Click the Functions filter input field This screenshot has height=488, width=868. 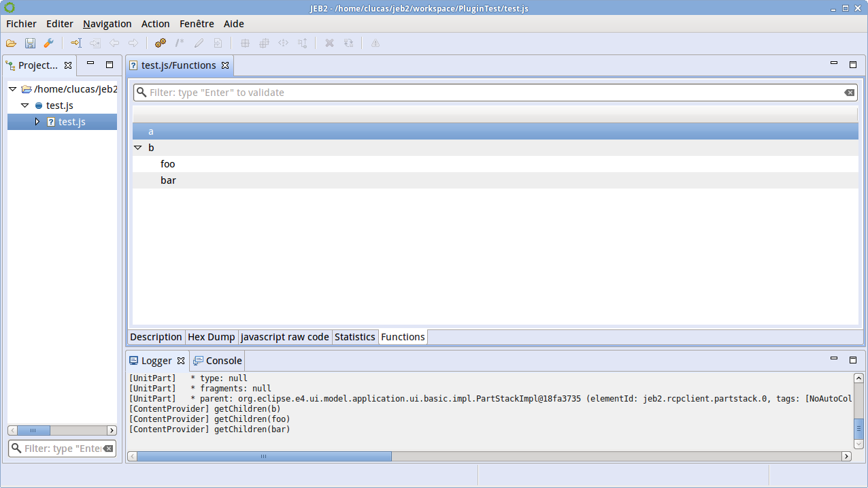point(495,93)
